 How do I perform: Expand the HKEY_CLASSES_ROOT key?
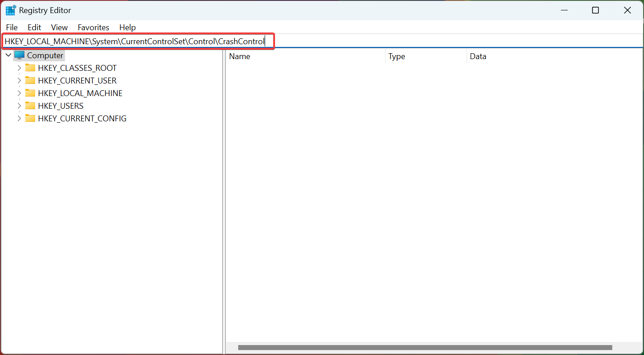tap(19, 68)
